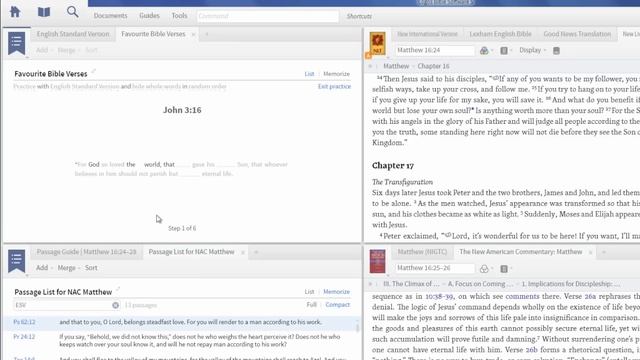Screen dimensions: 640x360
Task: Clear the ESV version box with the X icon
Action: point(116,305)
